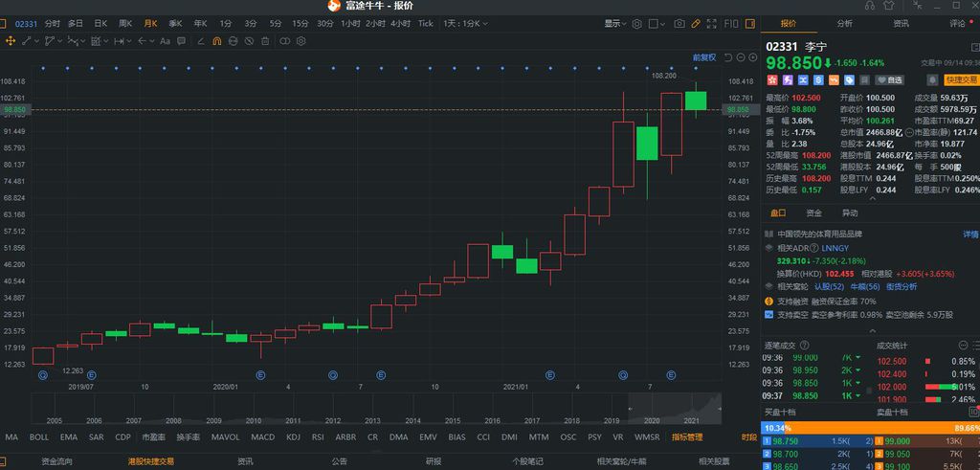This screenshot has width=980, height=470.
Task: Click the purple lightning badge icon
Action: (x=788, y=80)
